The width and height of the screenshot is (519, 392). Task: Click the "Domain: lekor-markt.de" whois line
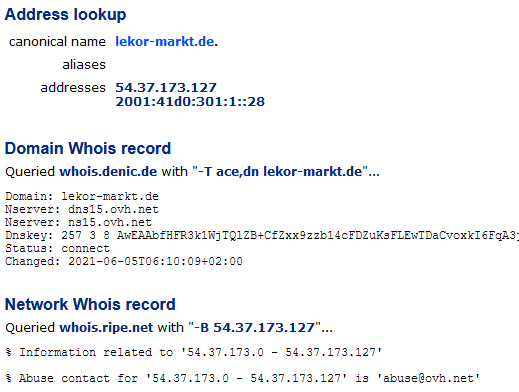[82, 196]
